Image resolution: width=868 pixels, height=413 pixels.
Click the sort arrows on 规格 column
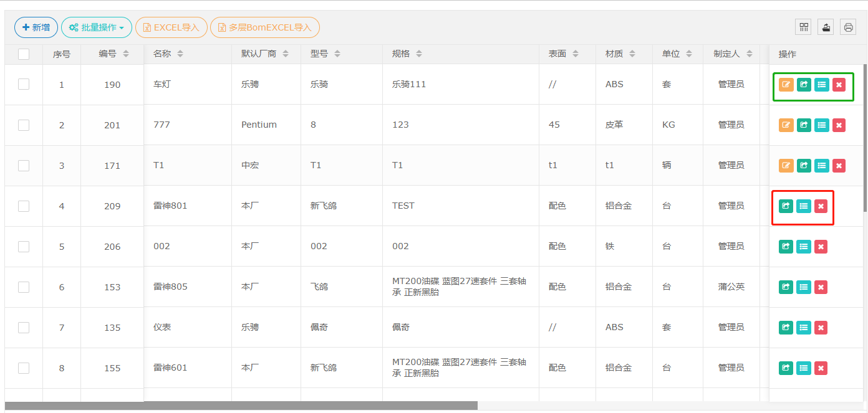pyautogui.click(x=419, y=54)
